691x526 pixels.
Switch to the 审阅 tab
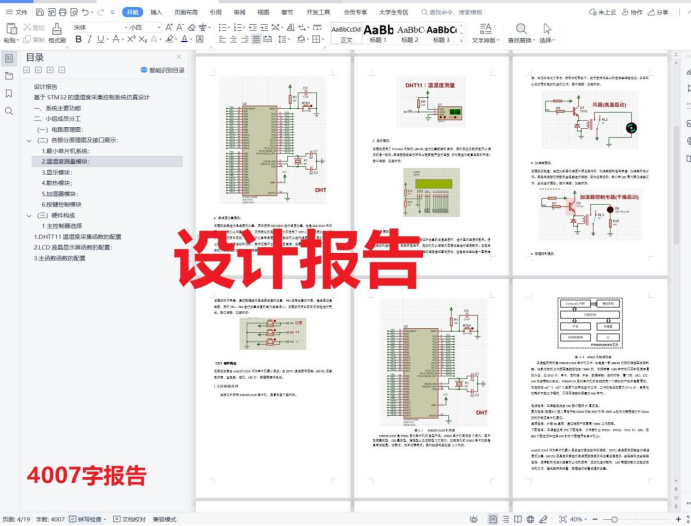[x=239, y=12]
